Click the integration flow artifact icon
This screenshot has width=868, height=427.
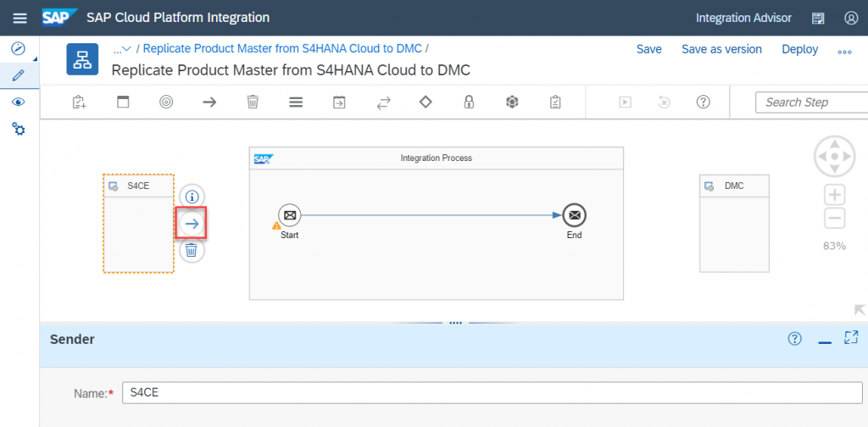(82, 59)
